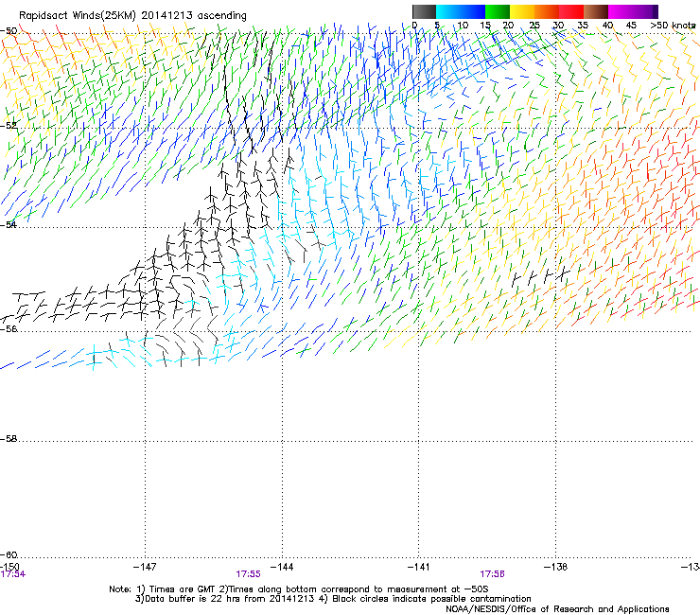Click the purple '17:56' time label

click(493, 574)
